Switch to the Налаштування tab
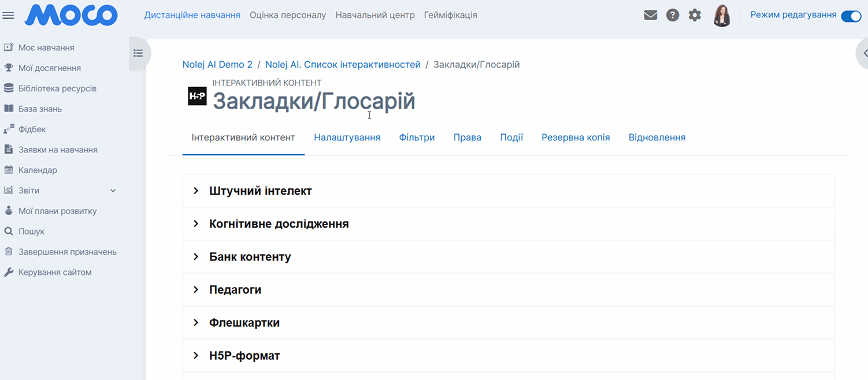Screen dimensions: 868x380 pyautogui.click(x=347, y=137)
